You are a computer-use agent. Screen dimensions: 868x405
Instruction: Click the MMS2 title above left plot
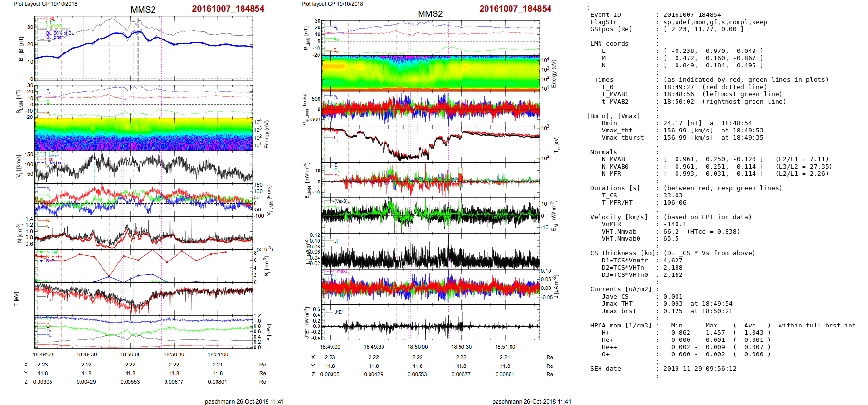(x=143, y=10)
